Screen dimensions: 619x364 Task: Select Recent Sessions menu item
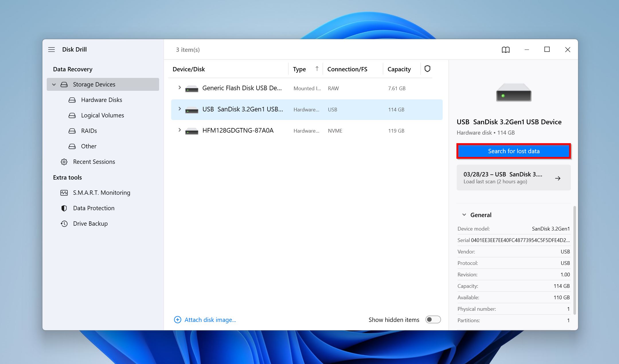coord(94,162)
